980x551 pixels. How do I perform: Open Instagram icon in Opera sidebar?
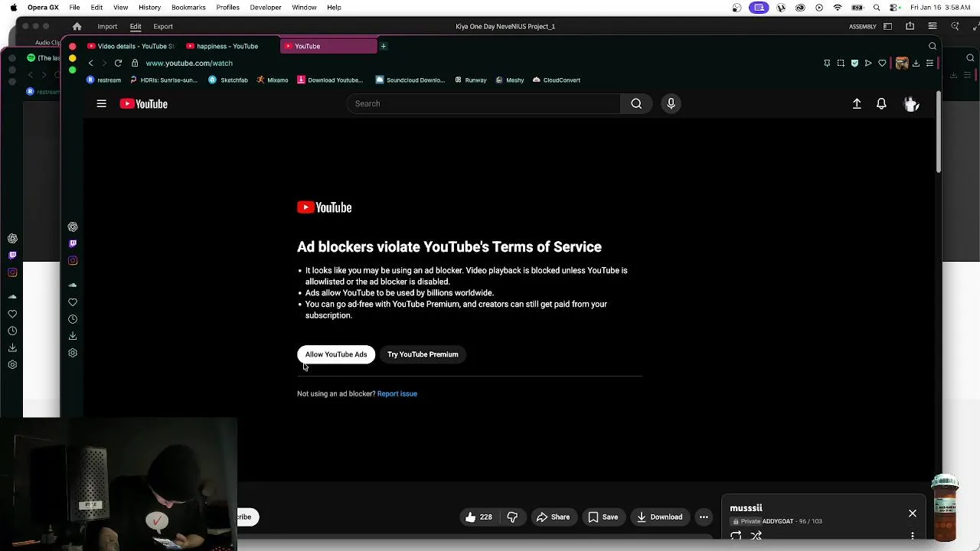(x=73, y=260)
